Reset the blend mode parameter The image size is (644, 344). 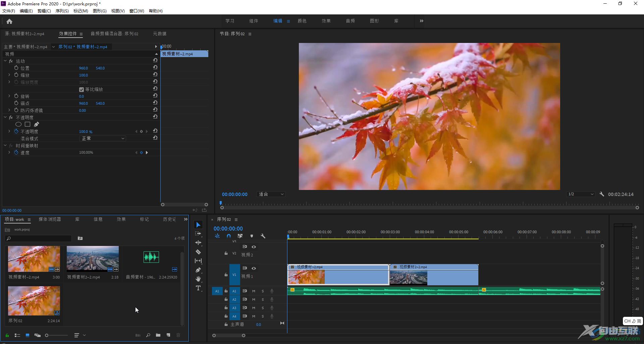pos(155,138)
